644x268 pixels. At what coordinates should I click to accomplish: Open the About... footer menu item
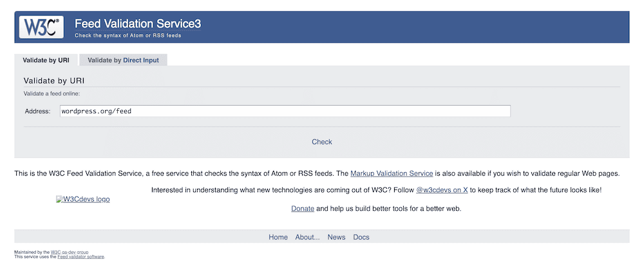307,237
